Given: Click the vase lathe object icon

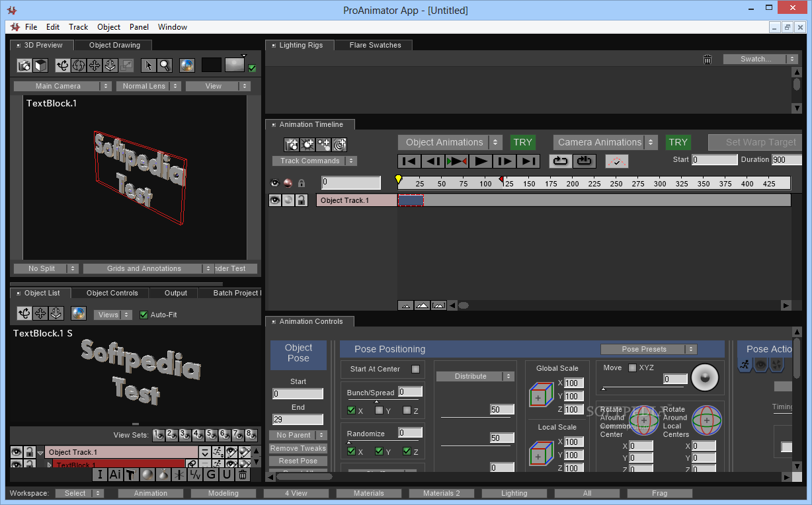Looking at the screenshot, I should click(163, 474).
